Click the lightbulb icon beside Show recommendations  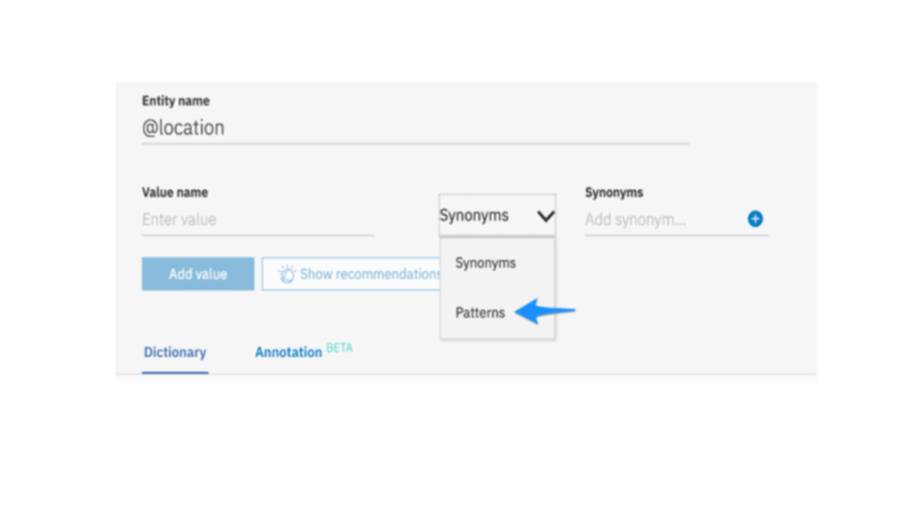pos(287,274)
